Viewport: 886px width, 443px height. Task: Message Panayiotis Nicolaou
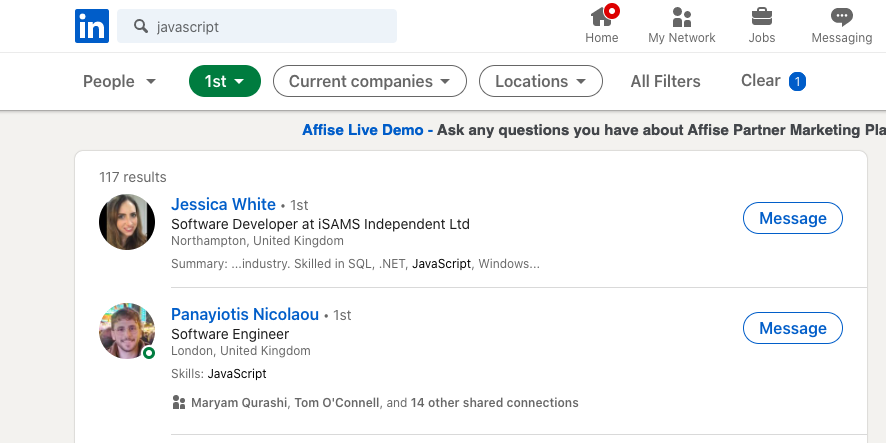pyautogui.click(x=792, y=328)
